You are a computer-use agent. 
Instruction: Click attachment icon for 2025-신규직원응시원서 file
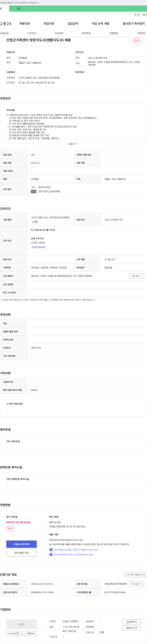pos(51,554)
